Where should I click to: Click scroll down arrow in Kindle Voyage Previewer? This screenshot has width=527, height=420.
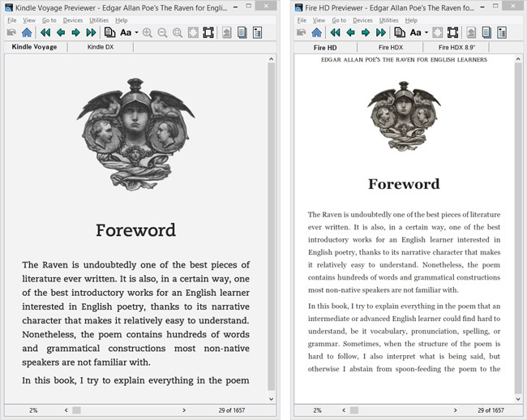click(272, 399)
